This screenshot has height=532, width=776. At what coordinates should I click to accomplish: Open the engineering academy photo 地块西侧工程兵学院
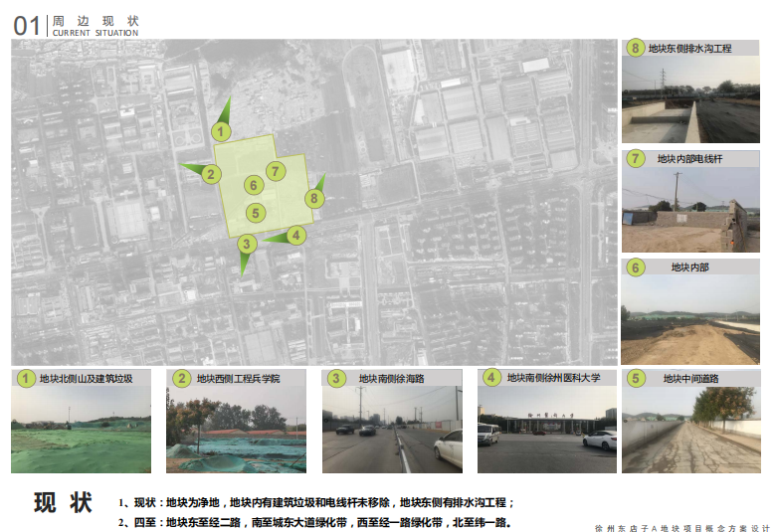[x=236, y=430]
